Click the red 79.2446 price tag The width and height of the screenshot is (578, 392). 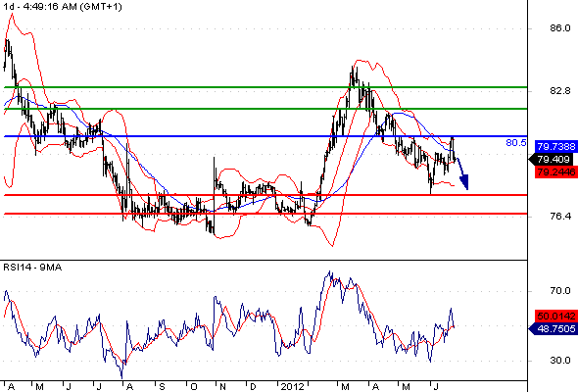555,171
